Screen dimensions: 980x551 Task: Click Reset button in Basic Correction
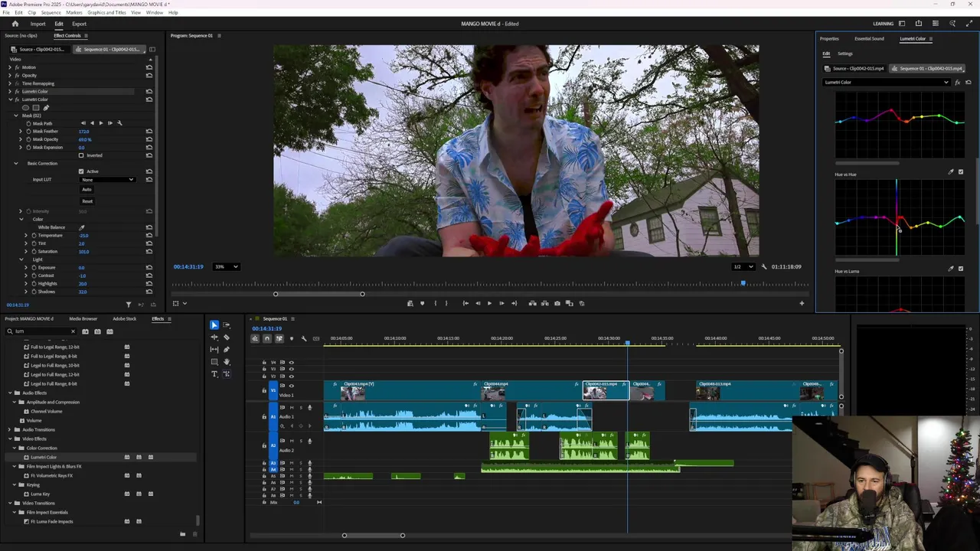point(87,201)
